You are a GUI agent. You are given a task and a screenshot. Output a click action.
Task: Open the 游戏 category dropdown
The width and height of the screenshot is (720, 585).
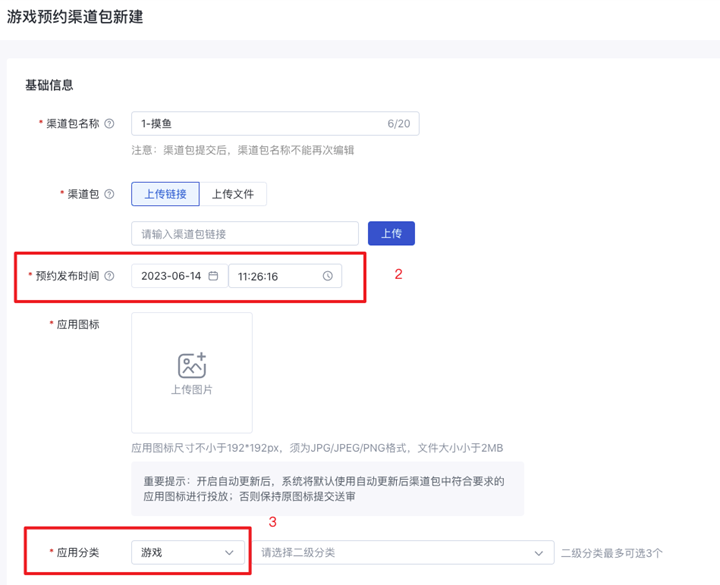click(189, 552)
